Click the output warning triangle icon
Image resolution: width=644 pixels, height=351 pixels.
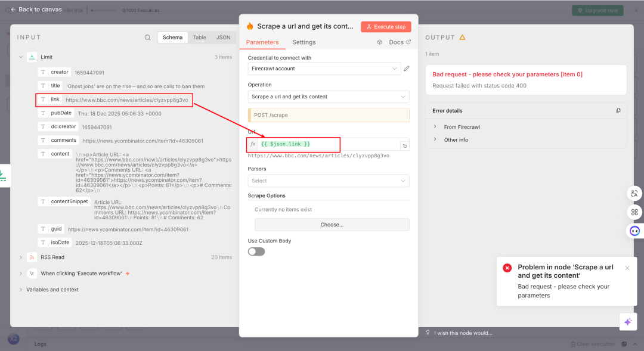click(463, 38)
